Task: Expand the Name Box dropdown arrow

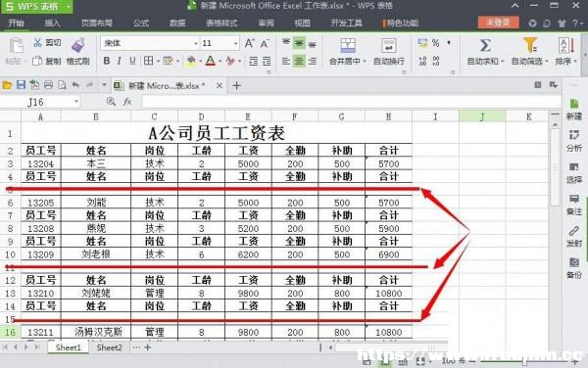Action: click(76, 102)
